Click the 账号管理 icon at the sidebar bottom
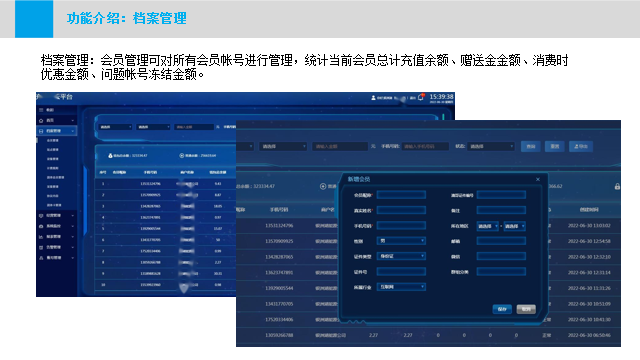Image resolution: width=640 pixels, height=360 pixels. pos(41,258)
